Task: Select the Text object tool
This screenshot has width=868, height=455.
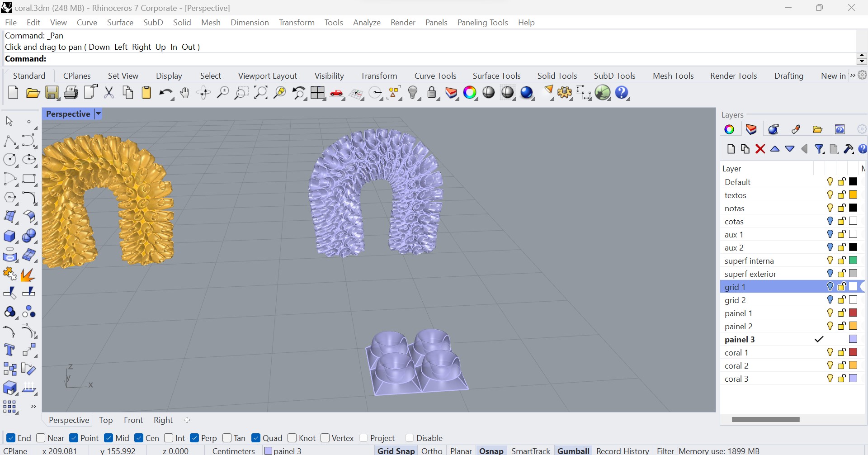Action: [10, 350]
